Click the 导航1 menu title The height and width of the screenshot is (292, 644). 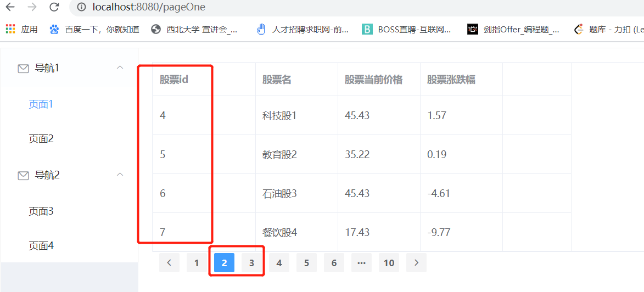pyautogui.click(x=47, y=68)
